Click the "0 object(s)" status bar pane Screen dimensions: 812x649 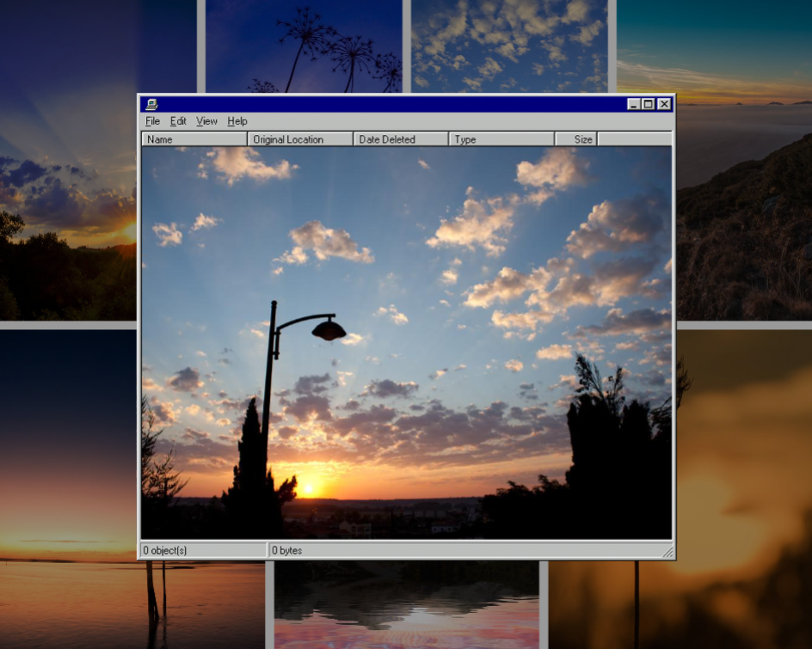pyautogui.click(x=203, y=550)
